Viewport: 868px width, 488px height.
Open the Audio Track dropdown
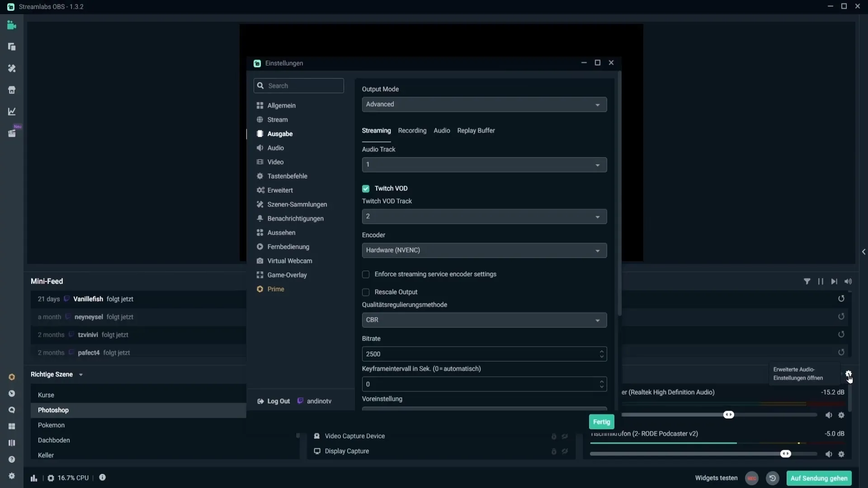click(x=484, y=165)
